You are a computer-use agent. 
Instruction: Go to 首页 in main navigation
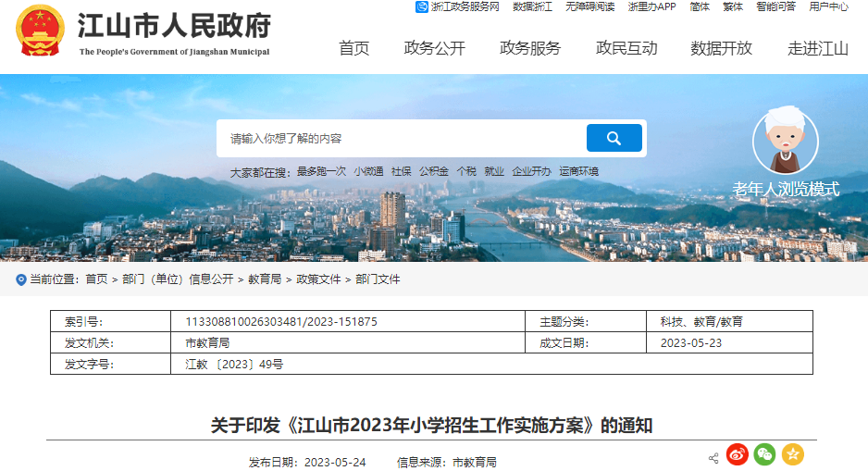pos(353,48)
